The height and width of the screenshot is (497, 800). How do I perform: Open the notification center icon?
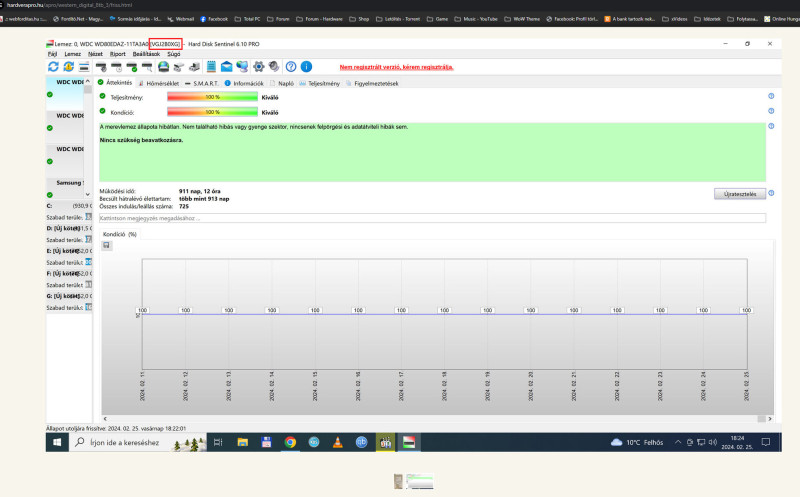[x=765, y=442]
